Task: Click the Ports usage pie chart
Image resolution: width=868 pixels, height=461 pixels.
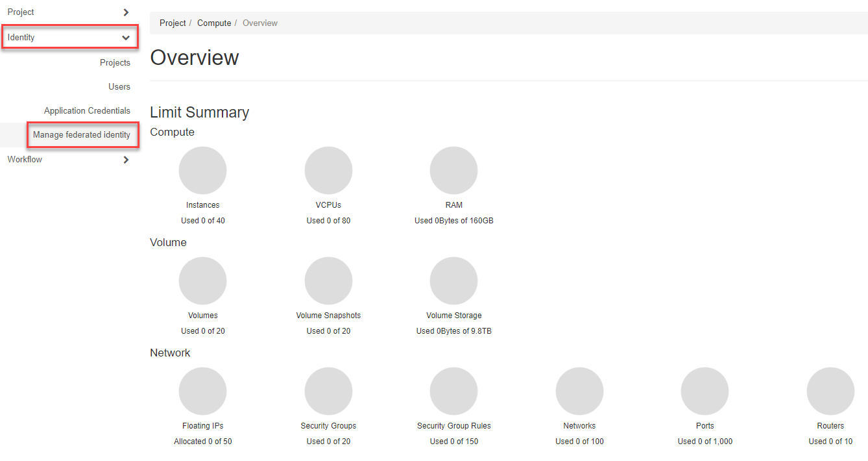Action: tap(705, 392)
